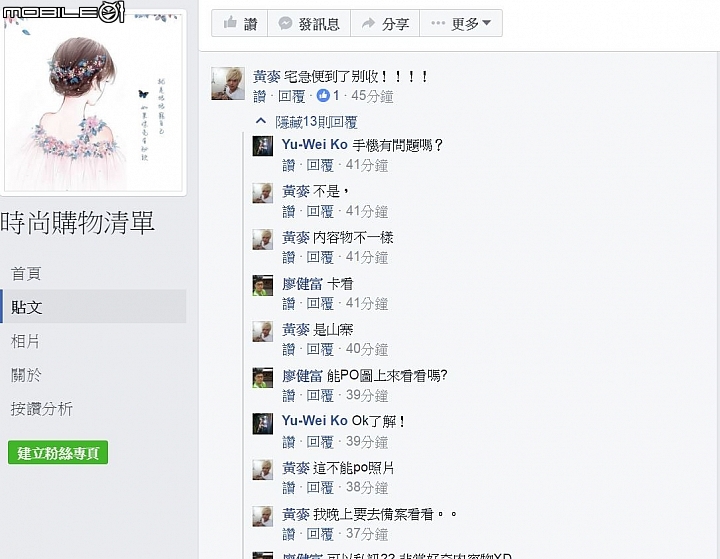
Task: Open 按讚分析 in the sidebar
Action: (42, 409)
